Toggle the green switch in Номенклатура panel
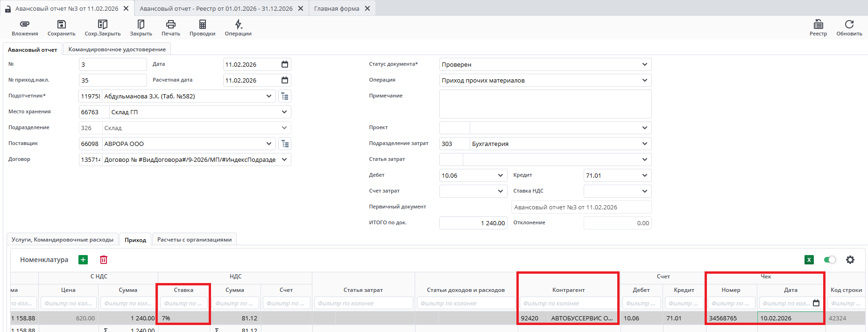The image size is (868, 332). click(830, 260)
